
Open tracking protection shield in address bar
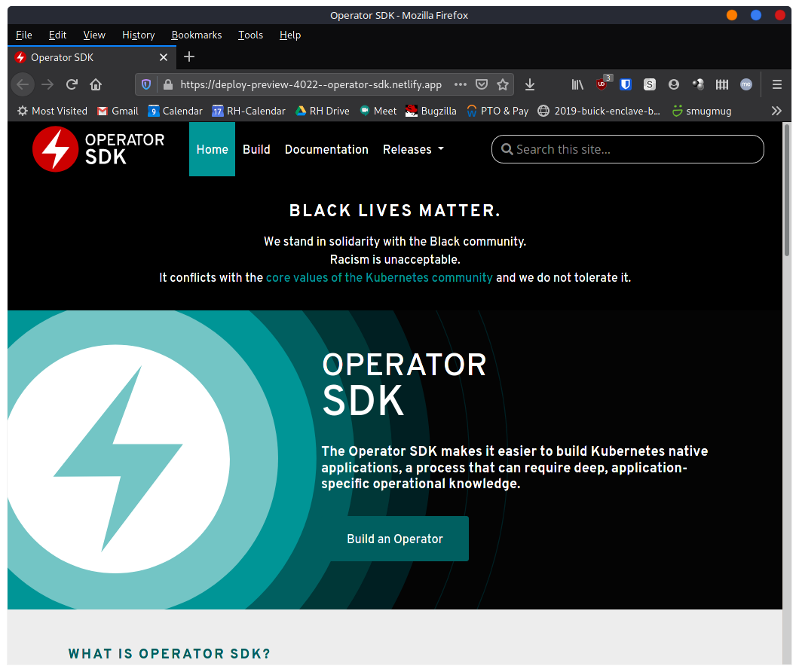click(146, 84)
